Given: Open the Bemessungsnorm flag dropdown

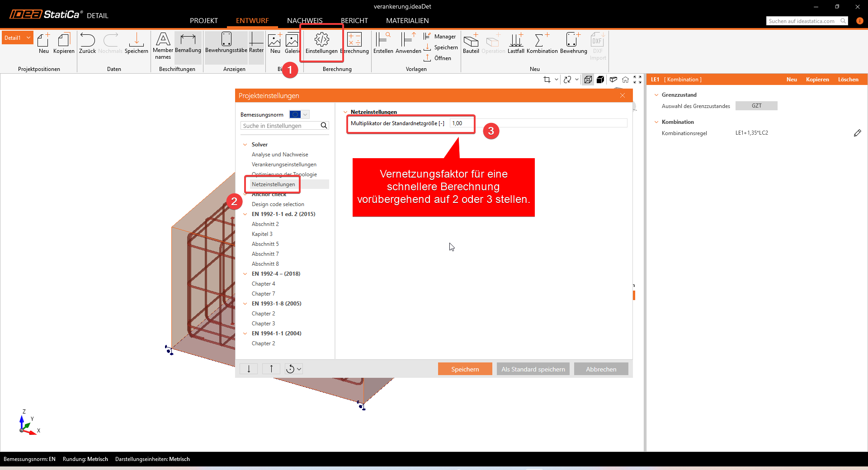Looking at the screenshot, I should pos(299,115).
